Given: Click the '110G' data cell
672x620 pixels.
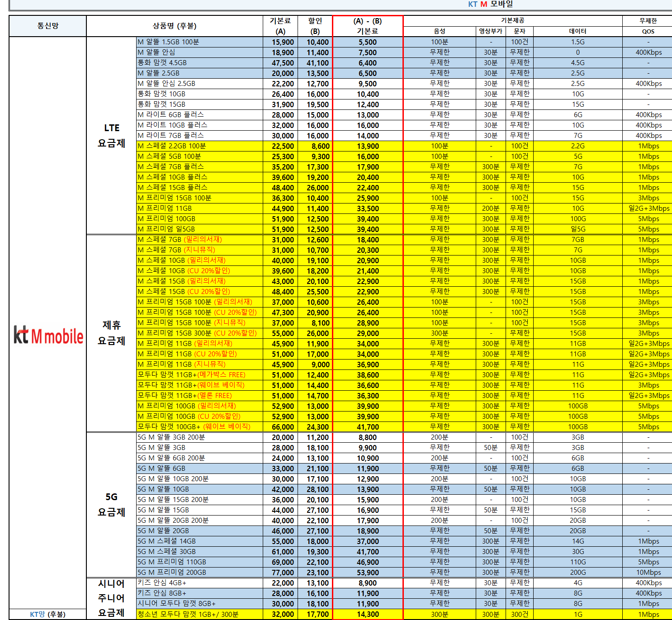Looking at the screenshot, I should point(577,562).
